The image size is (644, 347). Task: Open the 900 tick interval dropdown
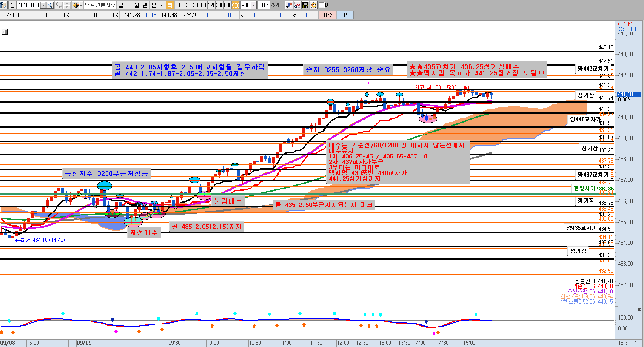point(254,5)
